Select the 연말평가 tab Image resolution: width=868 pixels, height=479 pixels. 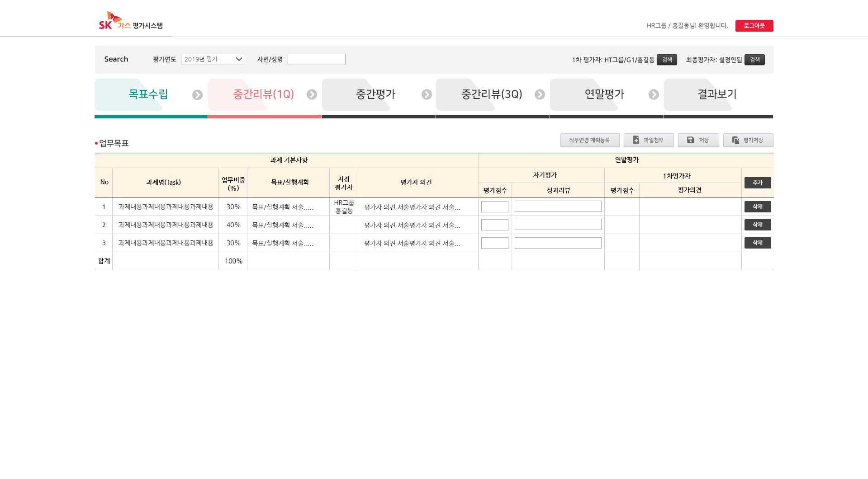pyautogui.click(x=604, y=94)
